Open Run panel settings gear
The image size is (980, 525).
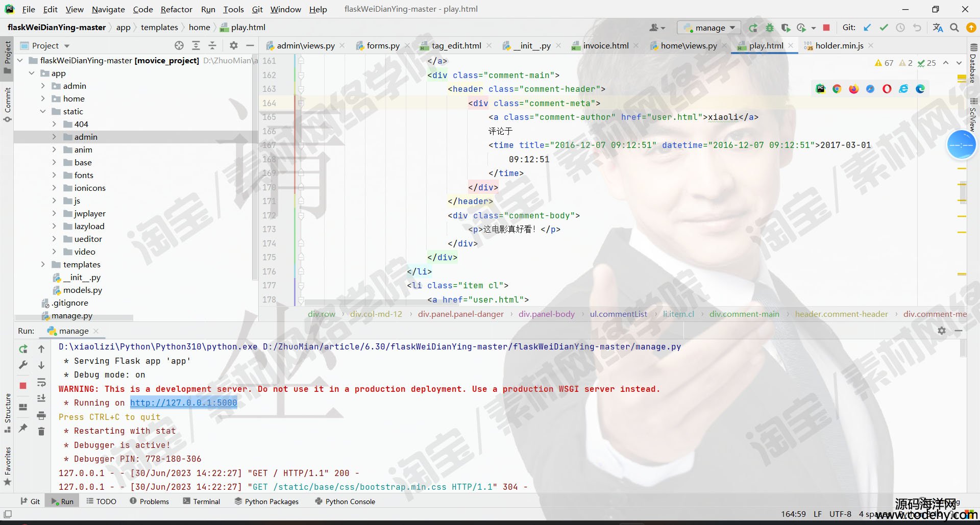point(942,331)
